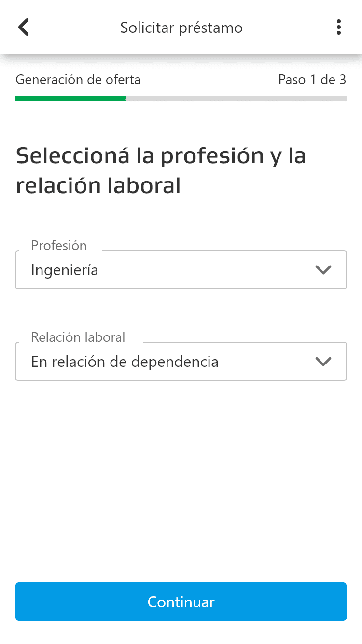This screenshot has width=362, height=644.
Task: Go back with the left arrow icon
Action: point(24,27)
